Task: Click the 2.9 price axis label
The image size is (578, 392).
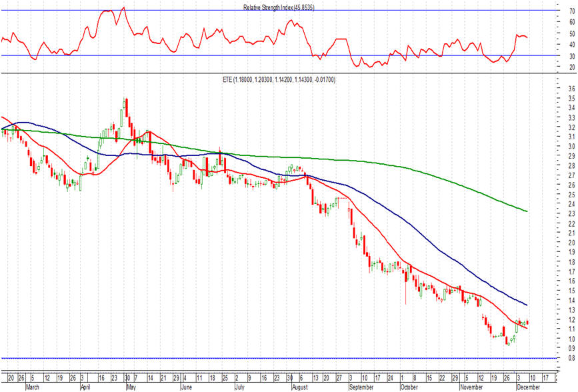Action: click(572, 157)
